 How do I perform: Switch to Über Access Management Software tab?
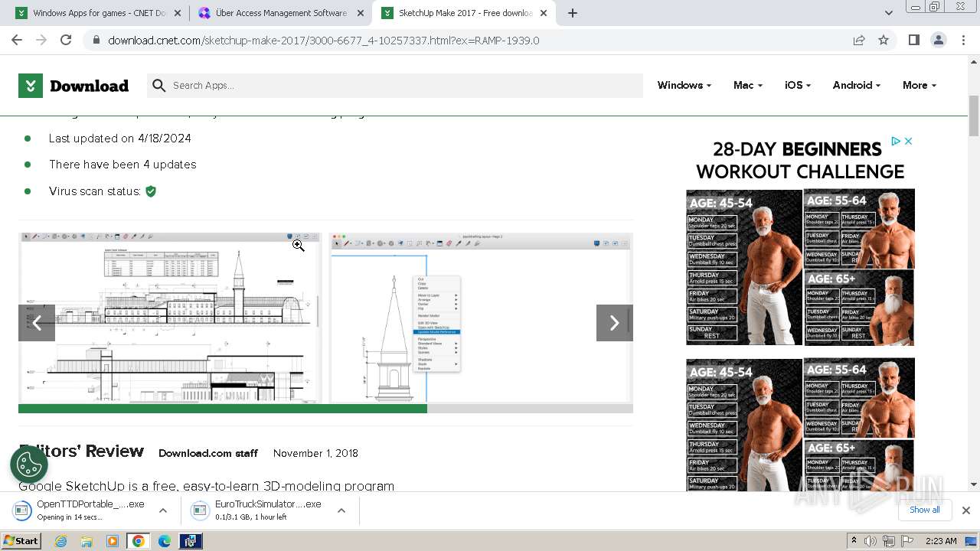[x=280, y=13]
